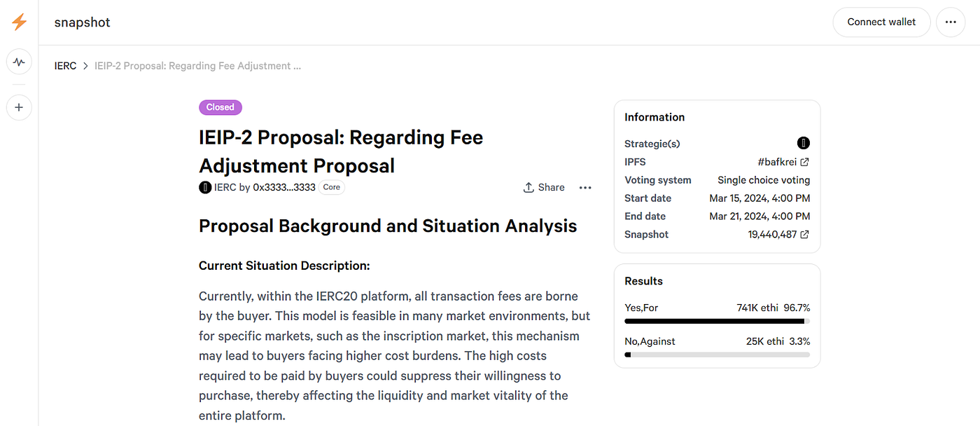Open proposal three-dot options menu
980x426 pixels.
tap(585, 188)
